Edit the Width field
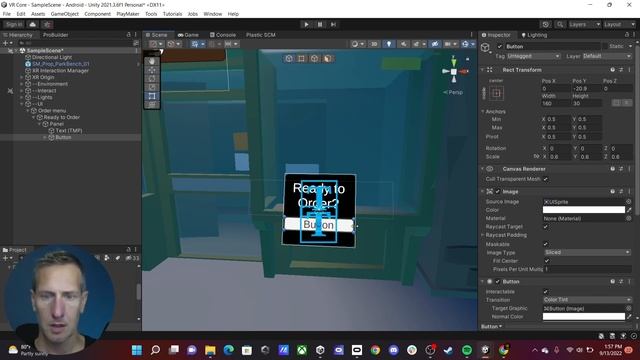 (555, 104)
